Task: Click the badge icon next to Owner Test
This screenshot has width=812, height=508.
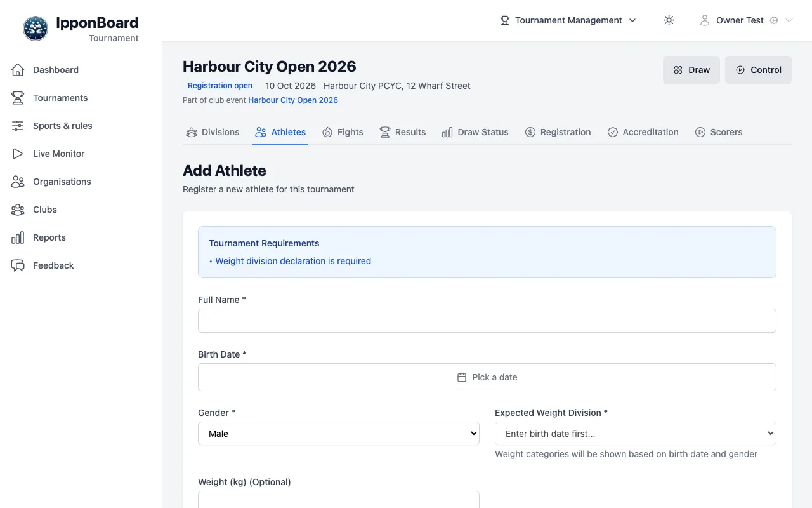Action: click(x=774, y=20)
